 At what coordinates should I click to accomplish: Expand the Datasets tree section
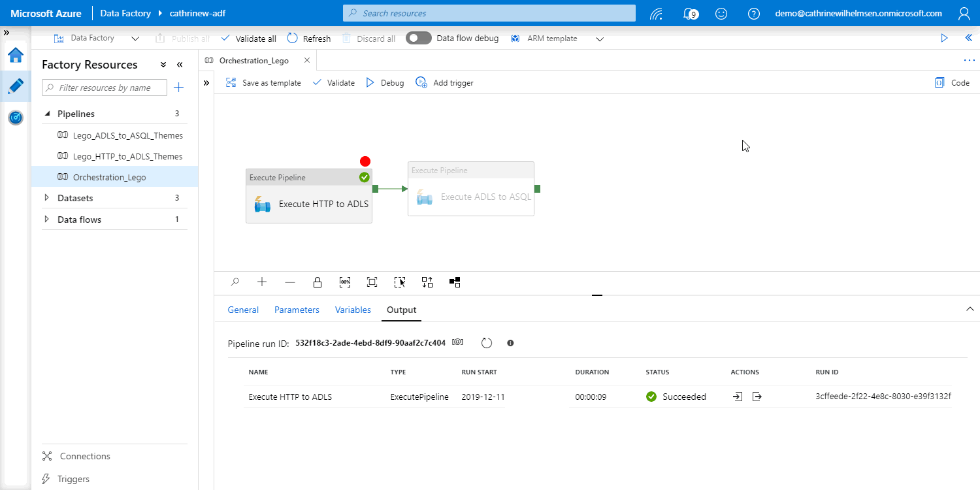tap(46, 198)
